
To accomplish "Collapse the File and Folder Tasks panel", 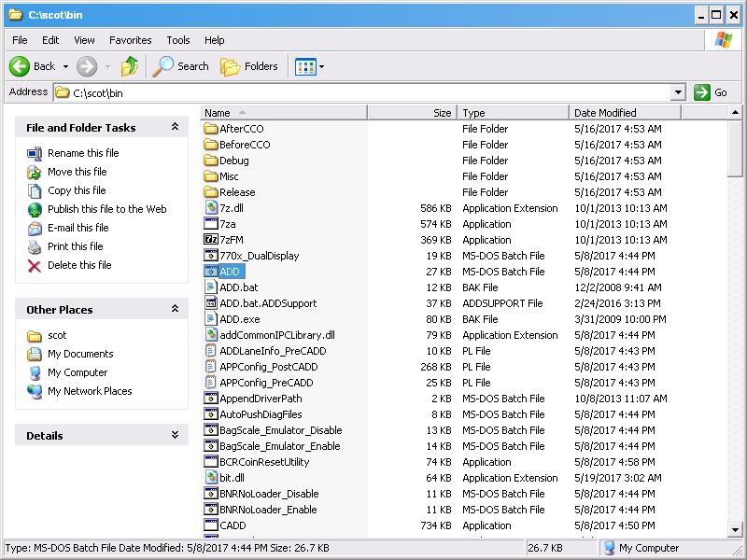I will pos(175,127).
